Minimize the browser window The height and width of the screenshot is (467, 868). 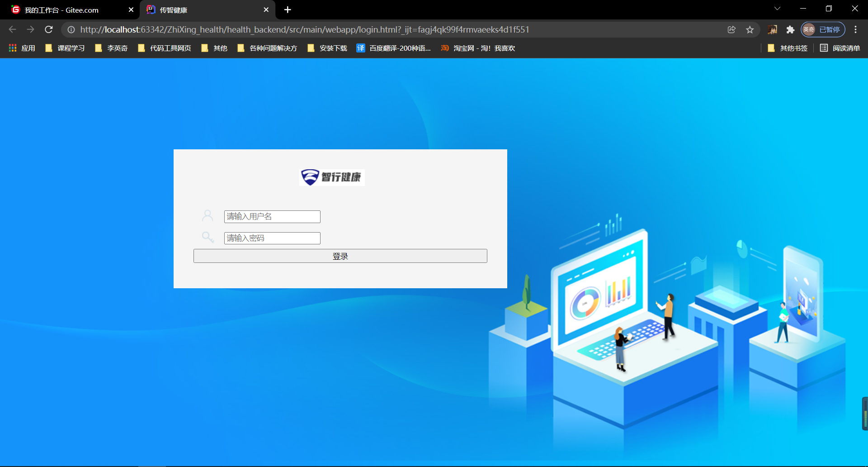click(803, 9)
